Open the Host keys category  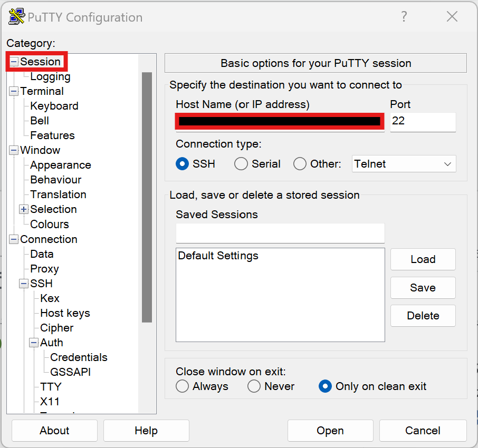(65, 313)
